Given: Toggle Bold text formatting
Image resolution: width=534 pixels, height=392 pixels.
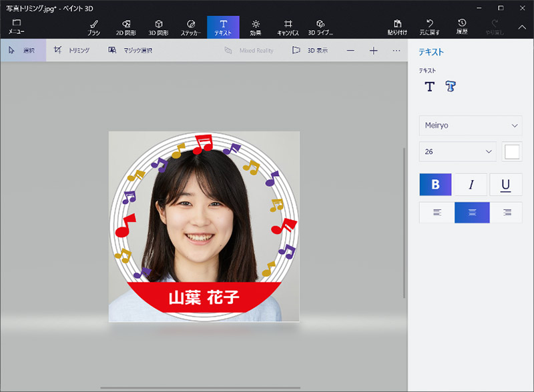Looking at the screenshot, I should point(436,185).
